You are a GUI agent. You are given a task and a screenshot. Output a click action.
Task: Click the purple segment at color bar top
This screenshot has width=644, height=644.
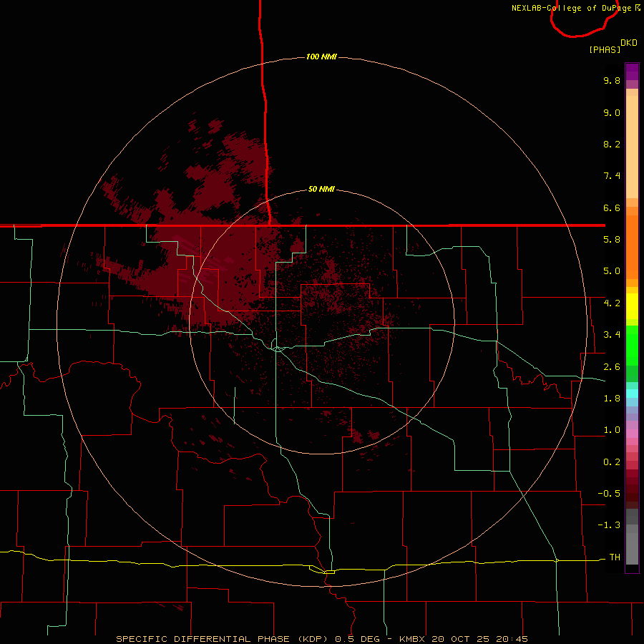pyautogui.click(x=632, y=72)
